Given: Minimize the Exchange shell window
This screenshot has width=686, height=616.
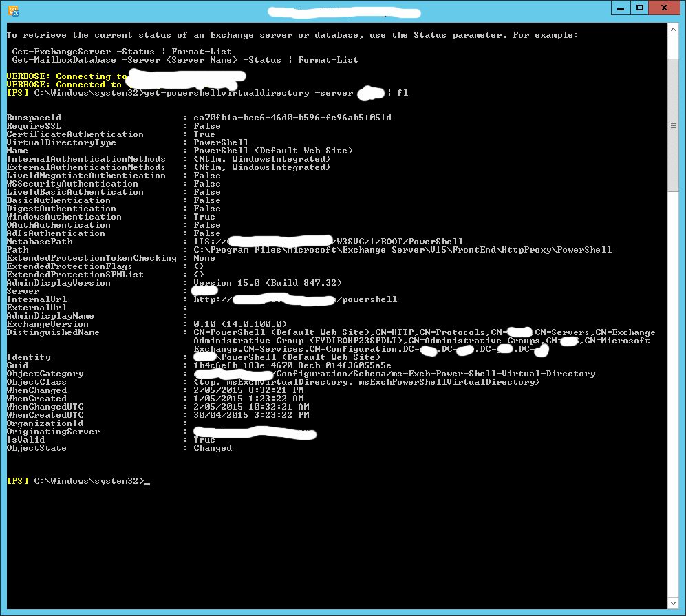Looking at the screenshot, I should (621, 8).
